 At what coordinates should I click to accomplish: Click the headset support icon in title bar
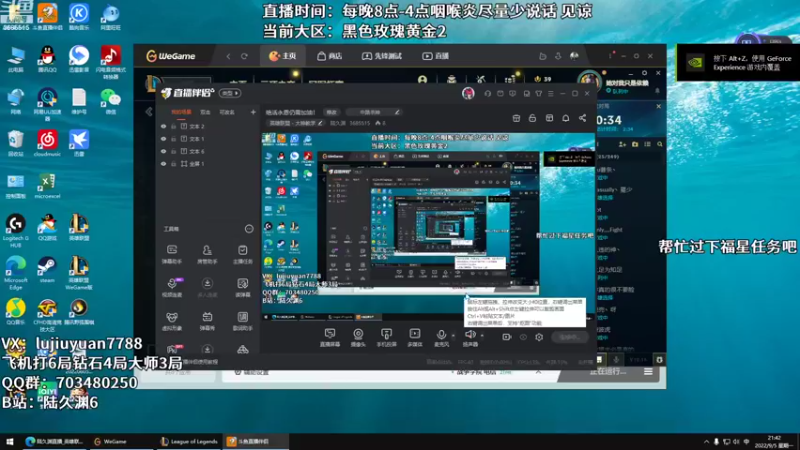tap(487, 94)
